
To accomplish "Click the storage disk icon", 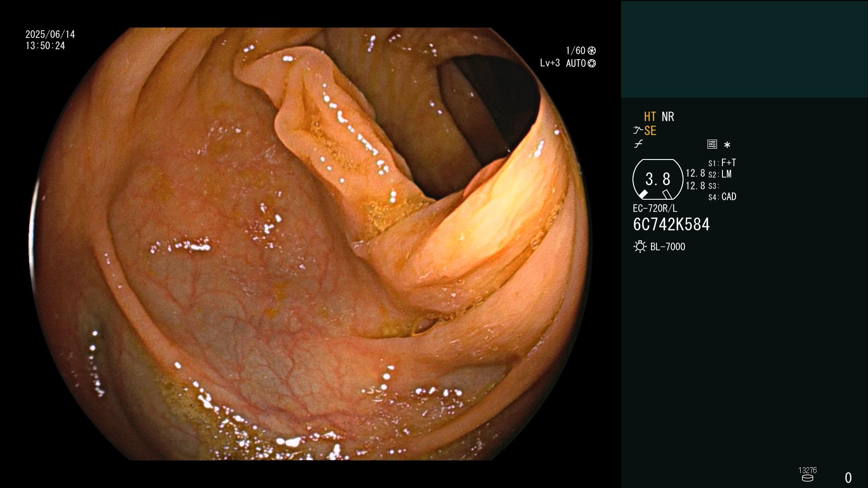I will click(x=807, y=478).
